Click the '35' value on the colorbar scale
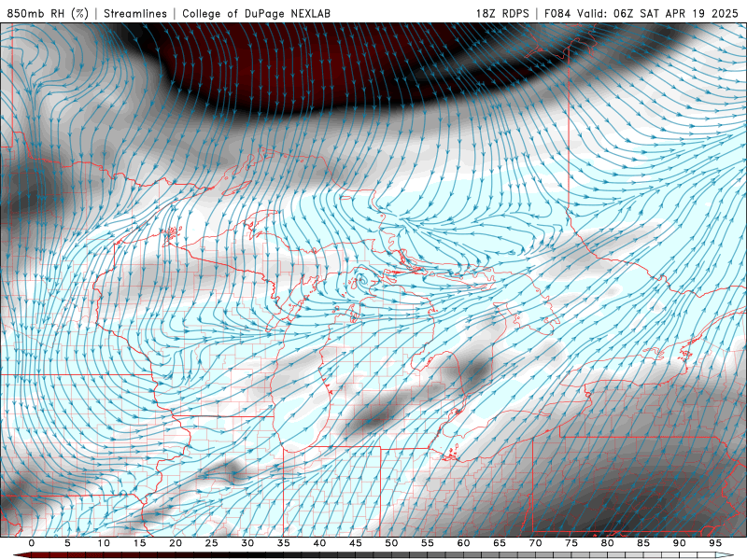Viewport: 747px width, 560px height. coord(284,543)
